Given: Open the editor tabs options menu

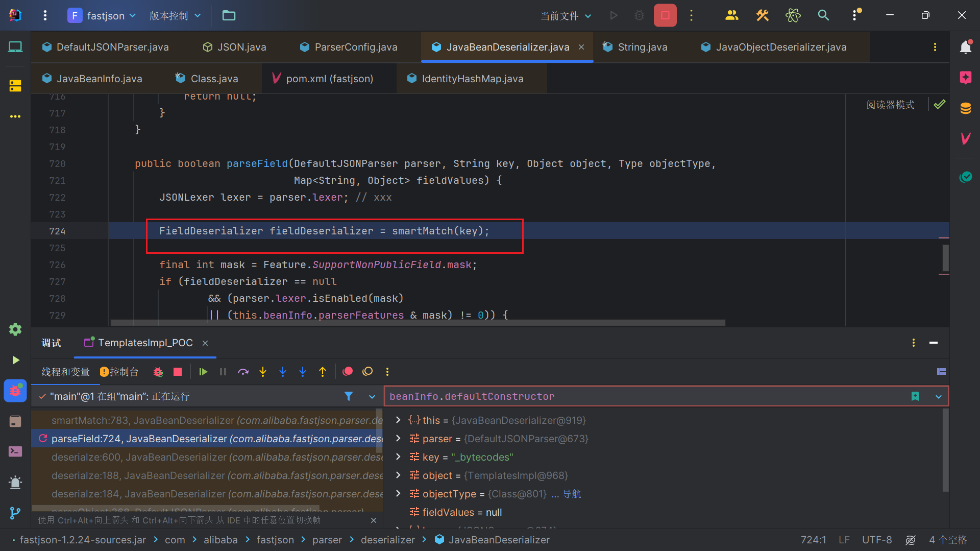Looking at the screenshot, I should tap(935, 47).
